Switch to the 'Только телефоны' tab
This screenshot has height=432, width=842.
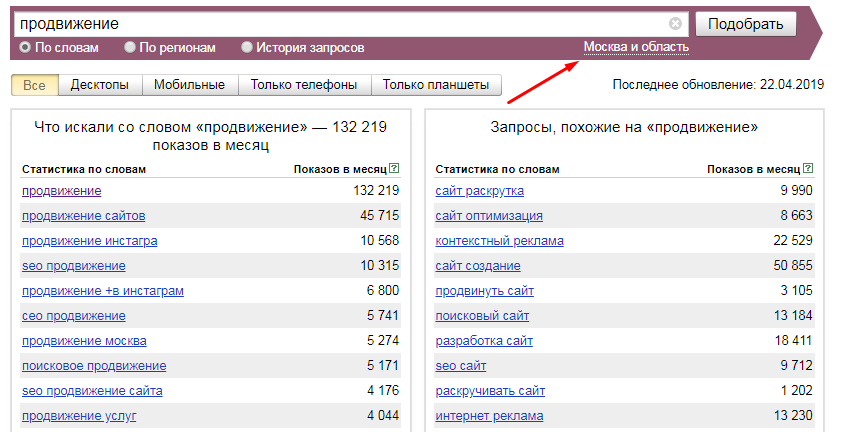point(304,85)
